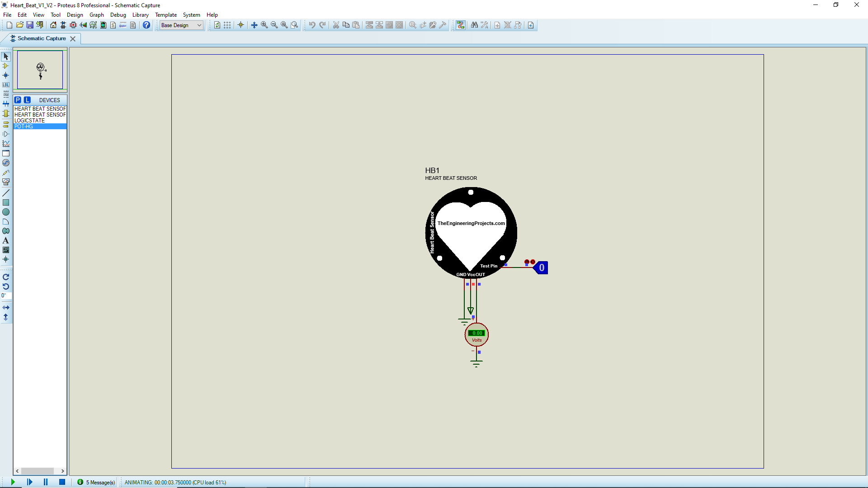Click the Rotate Anti-Clockwise icon
This screenshot has height=488, width=868.
point(6,286)
